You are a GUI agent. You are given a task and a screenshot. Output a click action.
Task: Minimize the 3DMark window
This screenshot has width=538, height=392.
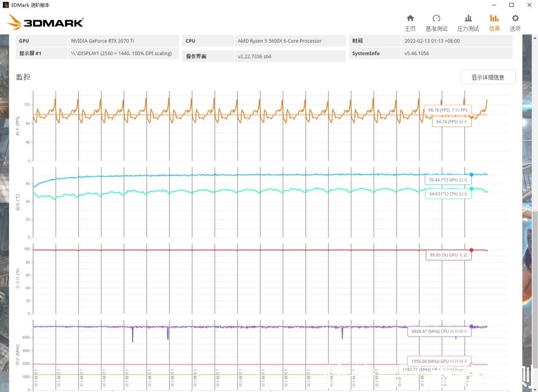494,5
